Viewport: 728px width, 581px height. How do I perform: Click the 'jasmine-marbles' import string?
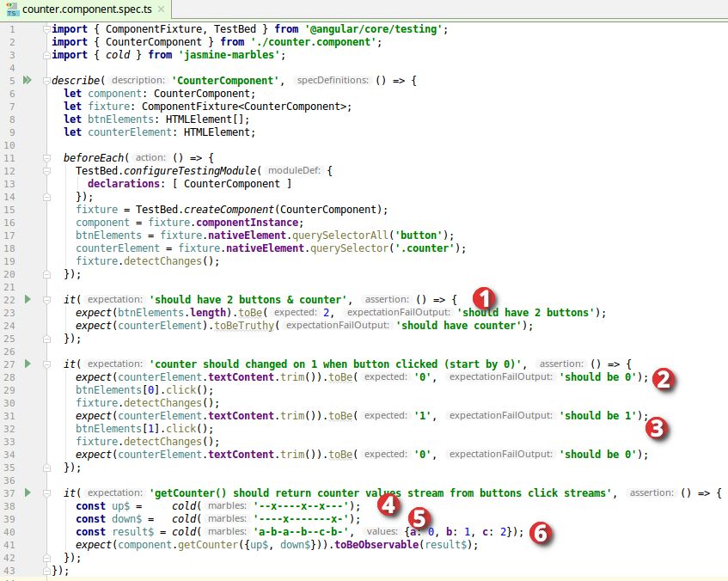229,55
